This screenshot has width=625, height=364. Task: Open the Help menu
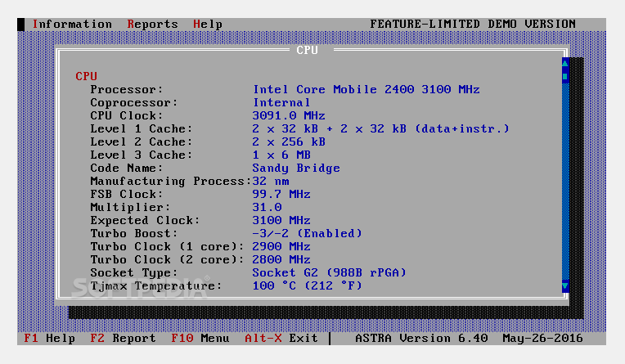208,25
